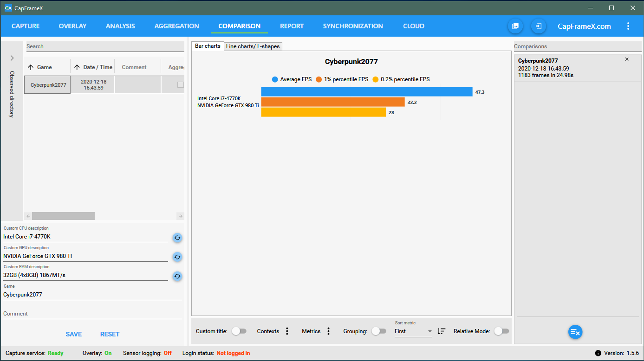The width and height of the screenshot is (644, 361).
Task: Select the COMPARISON tab
Action: coord(240,26)
